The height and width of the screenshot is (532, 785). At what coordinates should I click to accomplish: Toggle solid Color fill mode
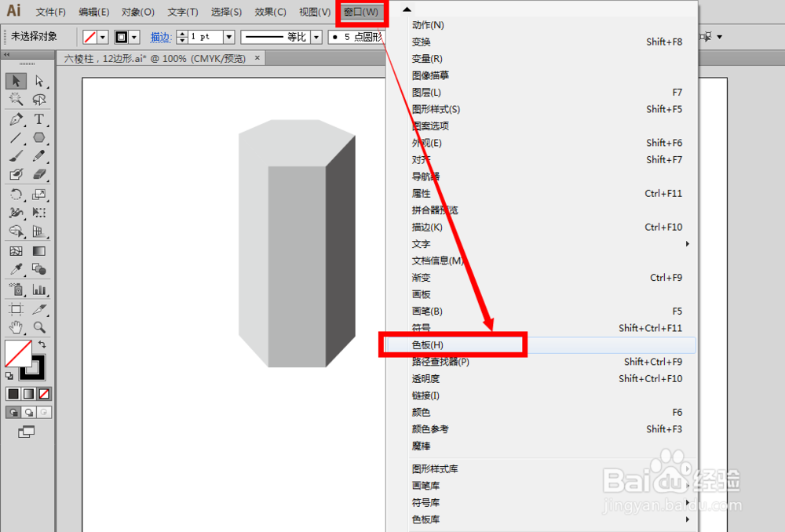coord(13,394)
